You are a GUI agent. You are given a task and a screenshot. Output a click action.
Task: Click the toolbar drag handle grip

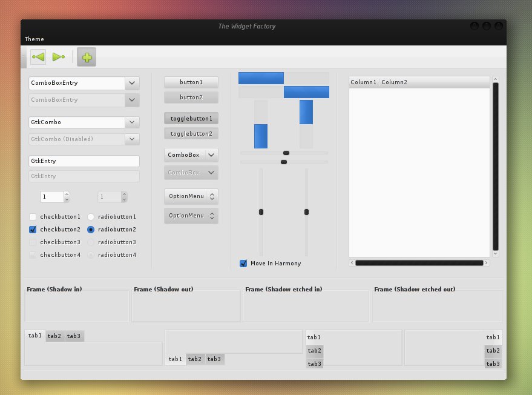(x=24, y=57)
